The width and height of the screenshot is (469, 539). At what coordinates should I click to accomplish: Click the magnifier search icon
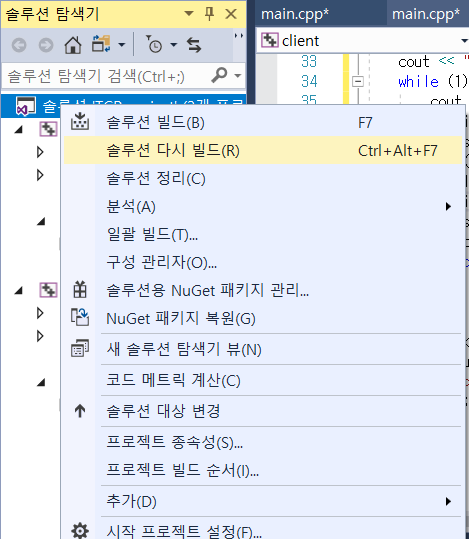[x=219, y=75]
